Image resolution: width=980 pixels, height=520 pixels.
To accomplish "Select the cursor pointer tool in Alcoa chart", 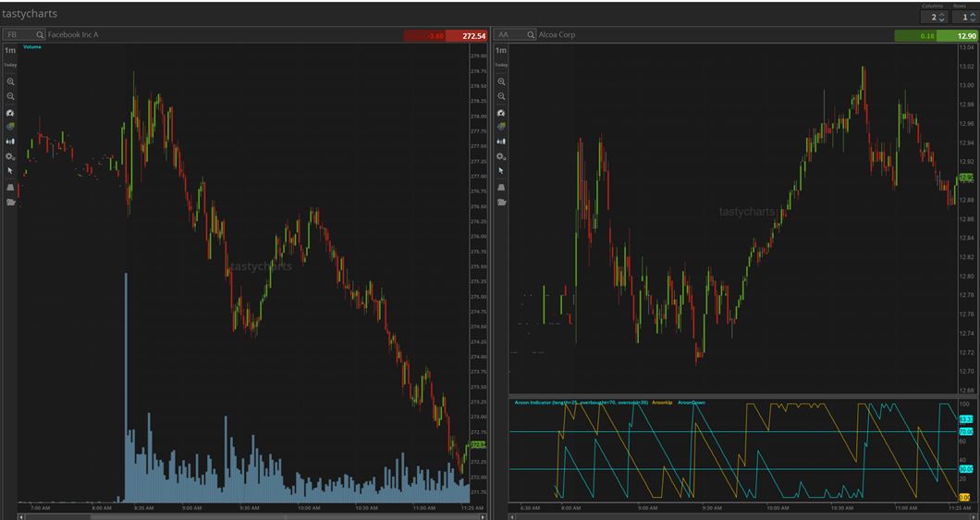I will pyautogui.click(x=500, y=170).
